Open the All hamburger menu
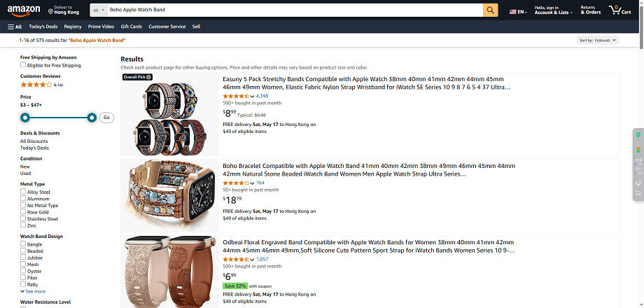 coord(15,27)
